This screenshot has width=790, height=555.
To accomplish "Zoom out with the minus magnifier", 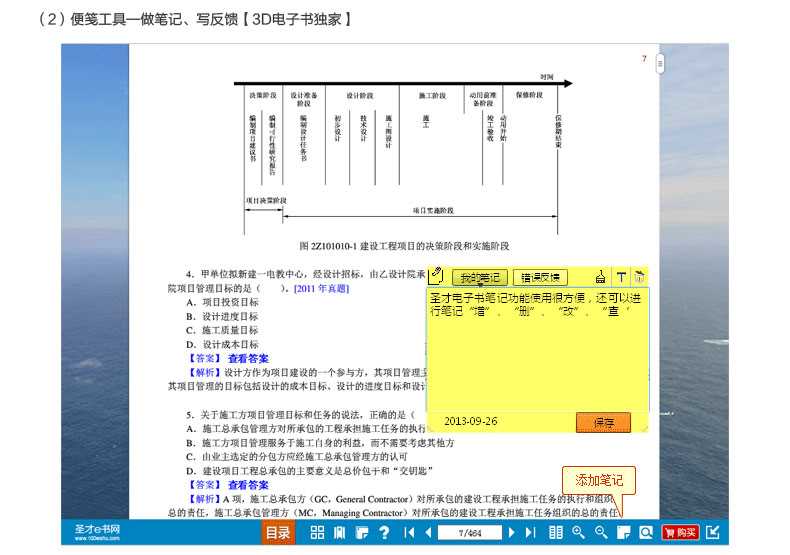I will pyautogui.click(x=601, y=533).
